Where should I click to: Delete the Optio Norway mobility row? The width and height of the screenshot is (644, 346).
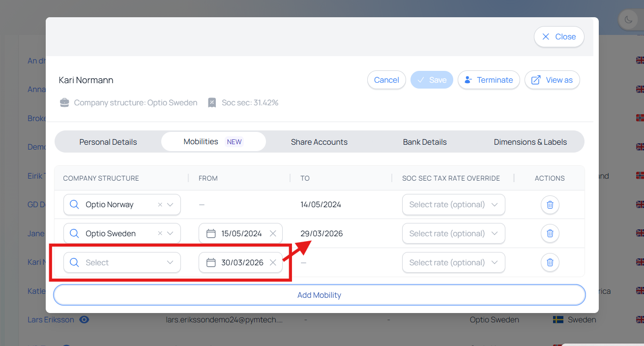point(550,205)
